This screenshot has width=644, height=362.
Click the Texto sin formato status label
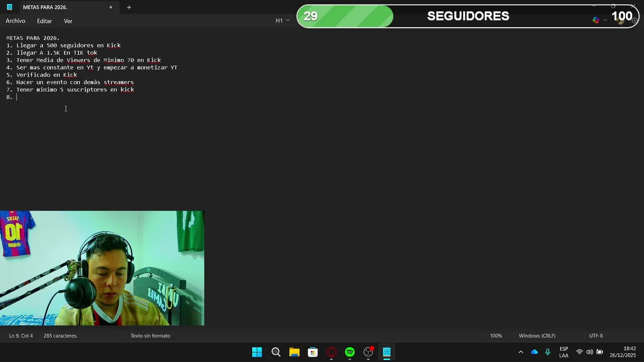coord(150,336)
